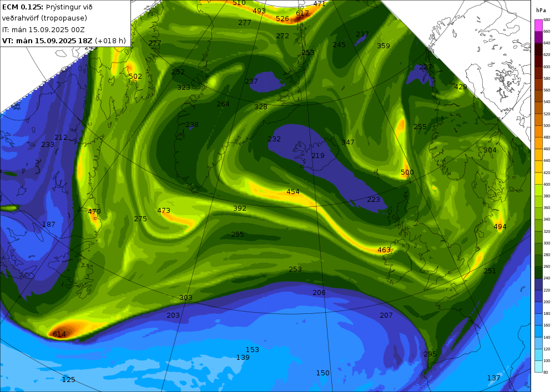Click the legend label 680
555x392 pixels.
pyautogui.click(x=547, y=20)
